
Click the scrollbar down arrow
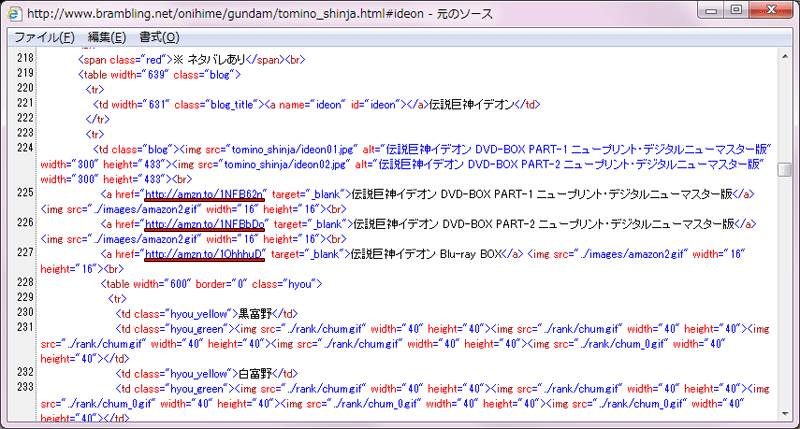click(785, 414)
